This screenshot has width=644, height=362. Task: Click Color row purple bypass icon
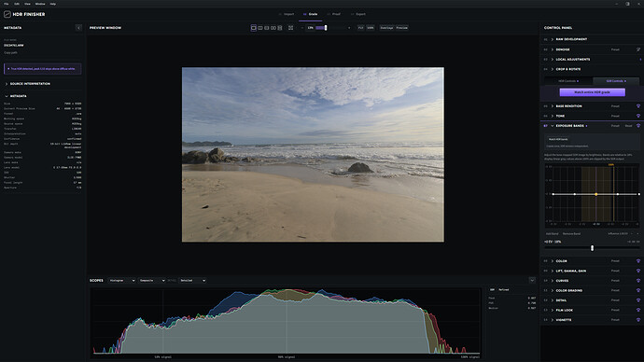click(x=638, y=261)
